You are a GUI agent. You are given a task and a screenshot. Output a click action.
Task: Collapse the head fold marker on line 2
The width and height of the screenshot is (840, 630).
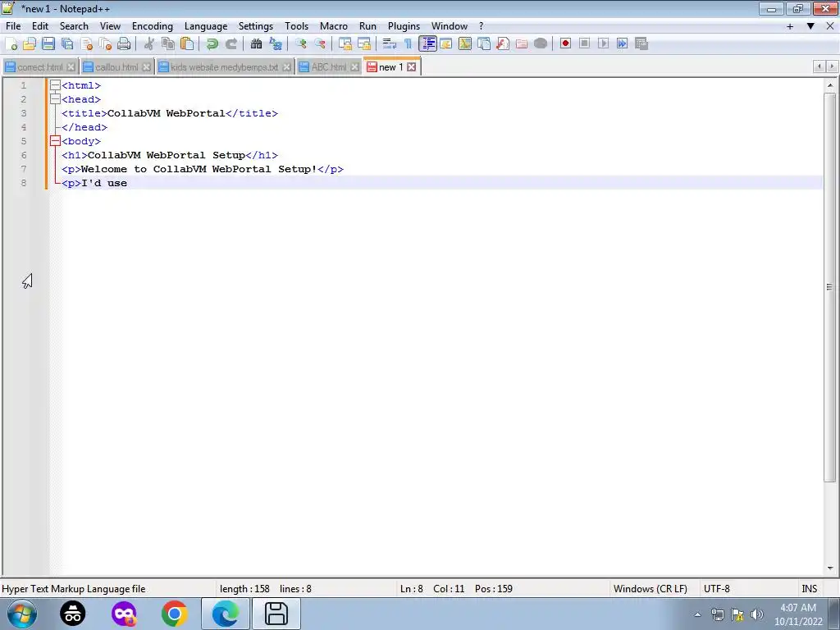55,99
